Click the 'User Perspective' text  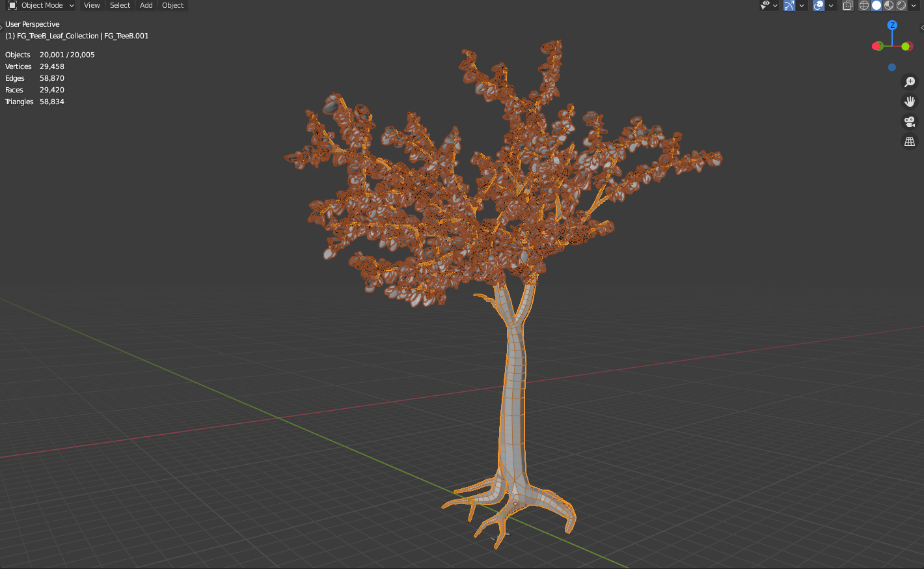click(x=33, y=24)
